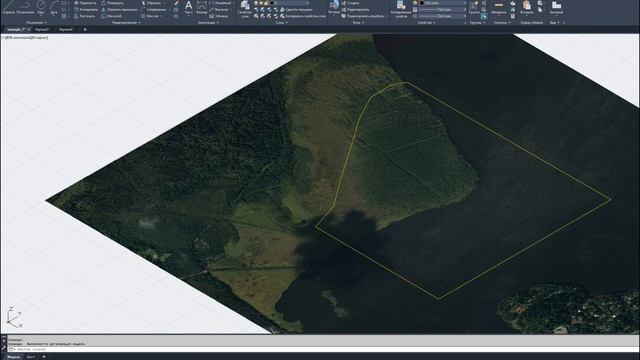The image size is (640, 360).
Task: Click the Отразить зеркально (Mirror) tool
Action: (119, 9)
